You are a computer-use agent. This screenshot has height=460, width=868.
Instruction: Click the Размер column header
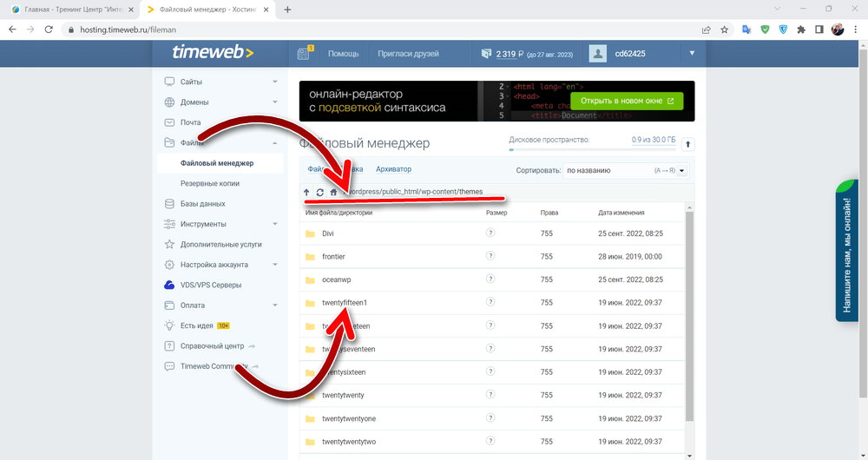(x=496, y=213)
